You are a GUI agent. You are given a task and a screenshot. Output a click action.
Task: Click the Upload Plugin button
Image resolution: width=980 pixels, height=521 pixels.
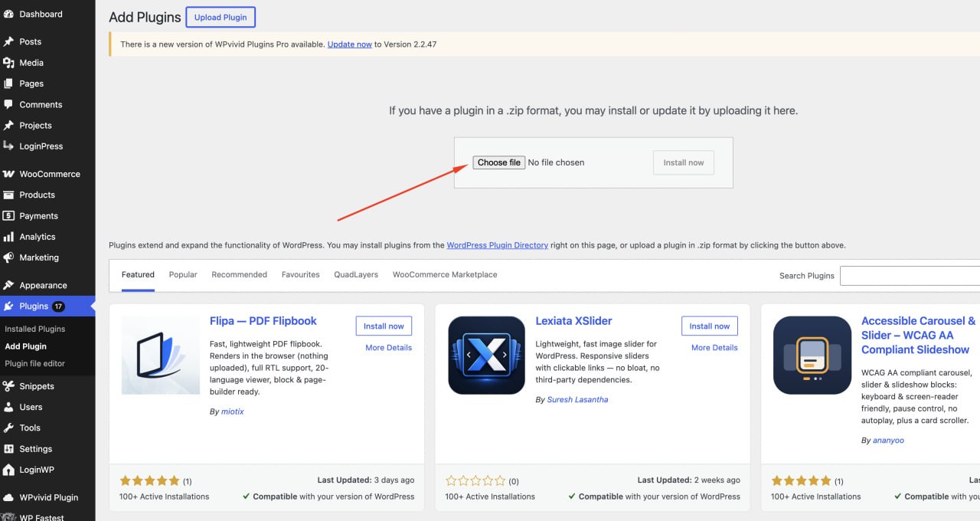220,17
